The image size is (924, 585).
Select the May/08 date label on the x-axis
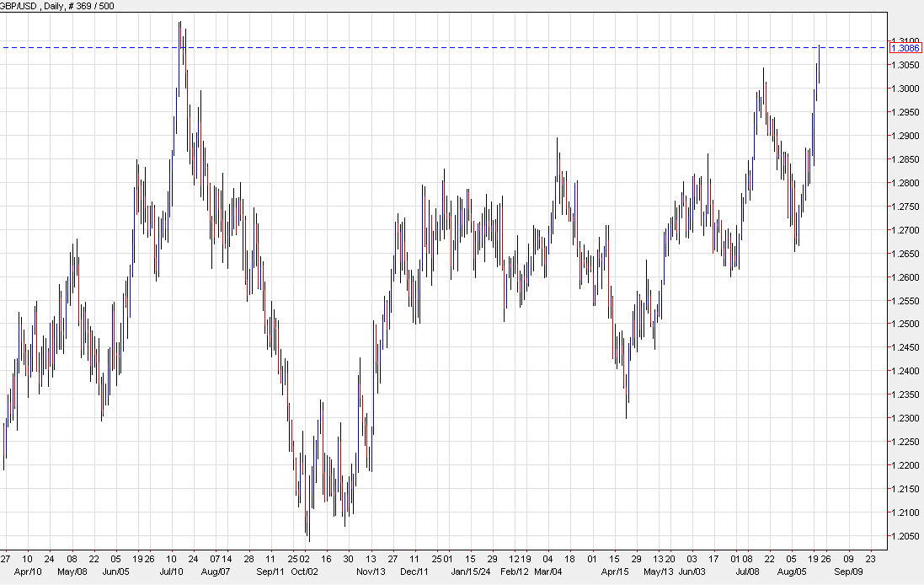click(x=74, y=570)
